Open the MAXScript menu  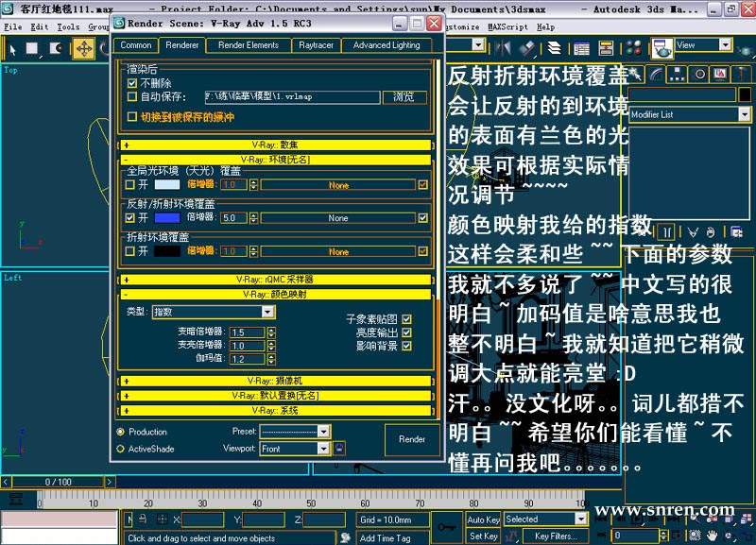[507, 27]
